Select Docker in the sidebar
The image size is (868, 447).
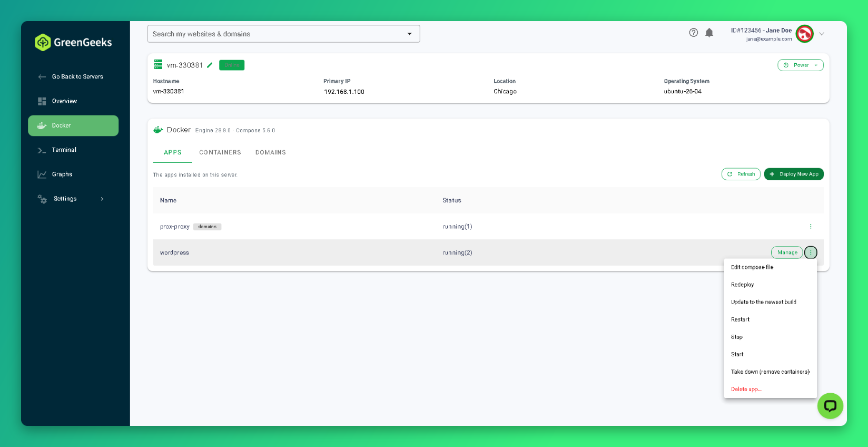(x=73, y=125)
